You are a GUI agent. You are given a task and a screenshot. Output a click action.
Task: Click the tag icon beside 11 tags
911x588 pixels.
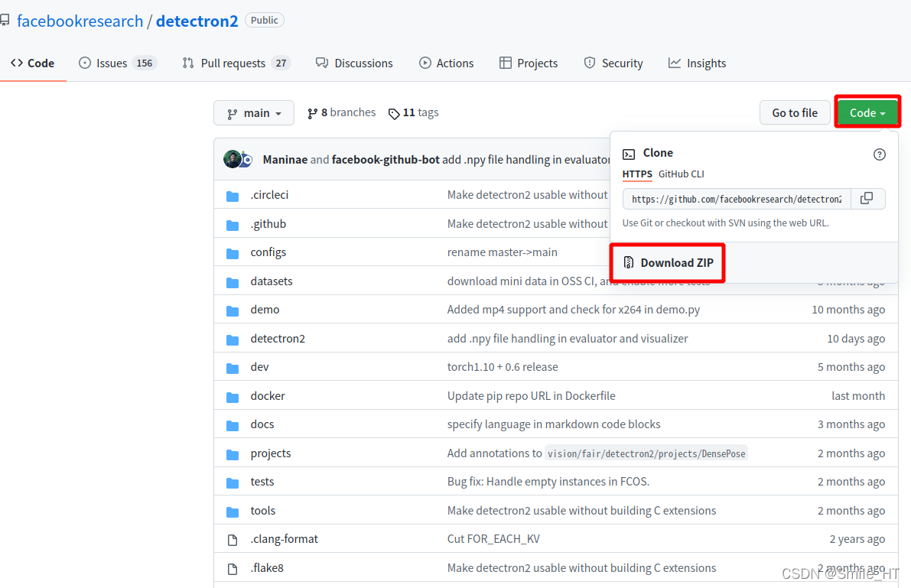pos(394,114)
